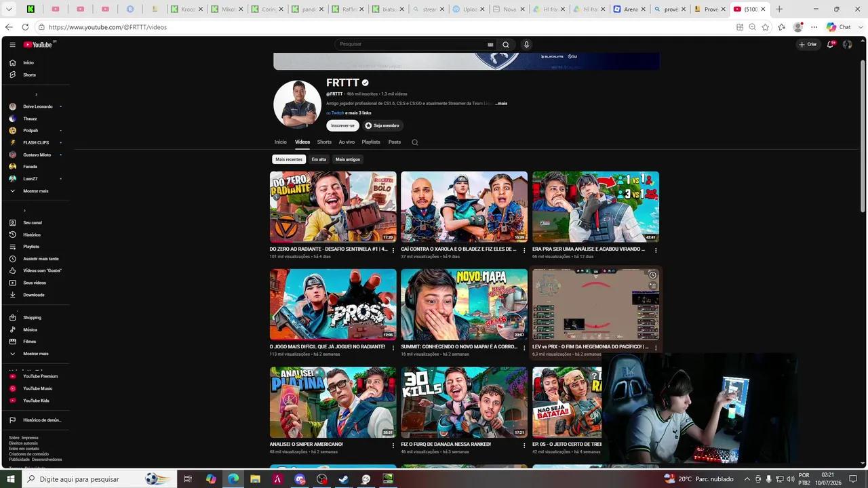Open options for ANALISEI O SNIPER AMERICANO video
Screen dimensions: 868x488
tap(393, 445)
